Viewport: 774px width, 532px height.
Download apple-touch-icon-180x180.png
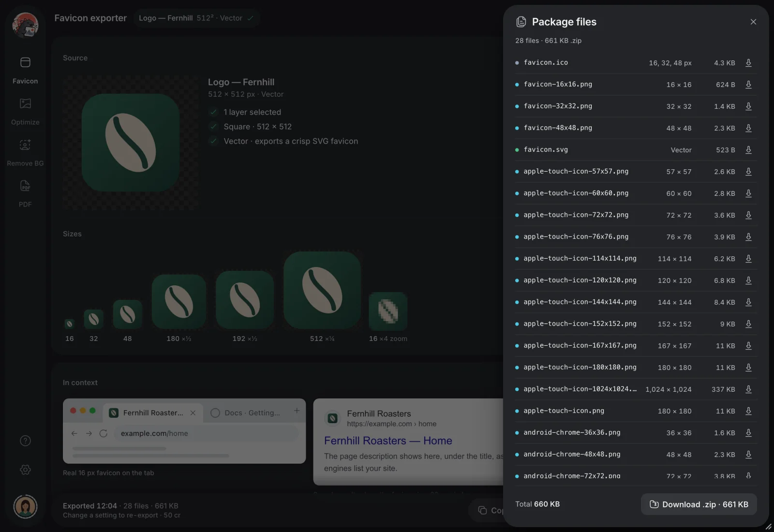point(748,368)
